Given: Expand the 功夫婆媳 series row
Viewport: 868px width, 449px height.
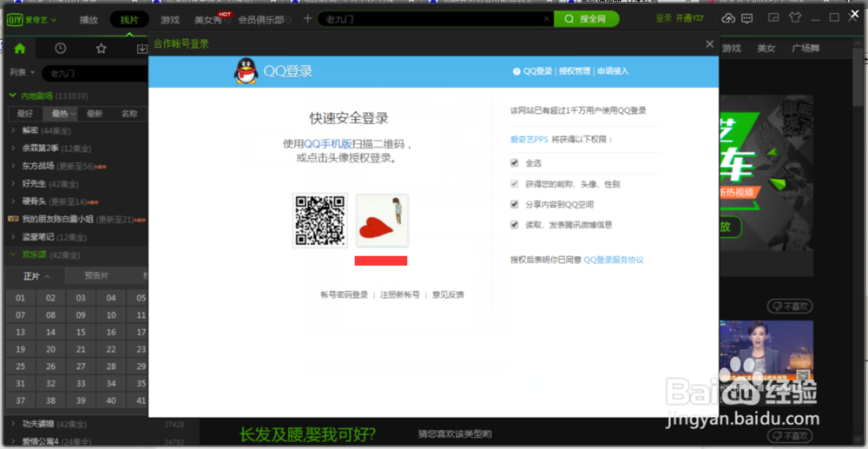Looking at the screenshot, I should pyautogui.click(x=13, y=424).
